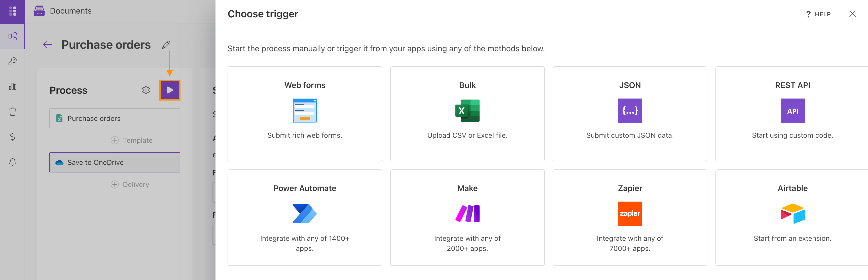The width and height of the screenshot is (868, 280).
Task: Choose the Zapier trigger card
Action: click(x=630, y=217)
